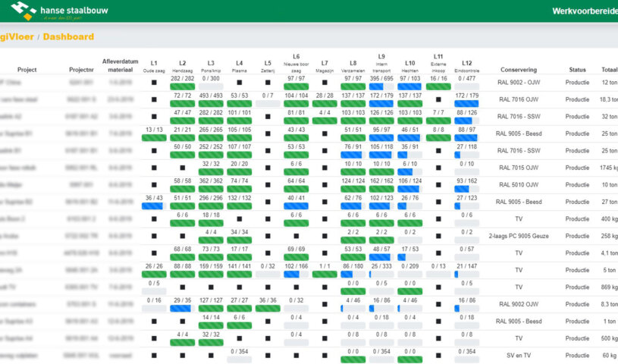Image resolution: width=618 pixels, height=364 pixels.
Task: Click black square under L11 in 18,3 ton row
Action: (438, 99)
